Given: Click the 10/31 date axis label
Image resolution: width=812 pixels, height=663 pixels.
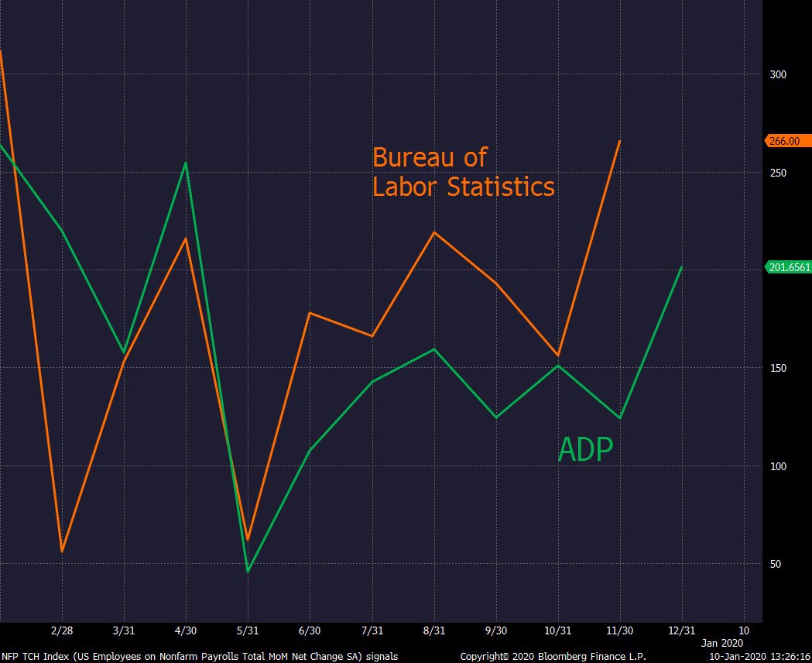Looking at the screenshot, I should (558, 630).
